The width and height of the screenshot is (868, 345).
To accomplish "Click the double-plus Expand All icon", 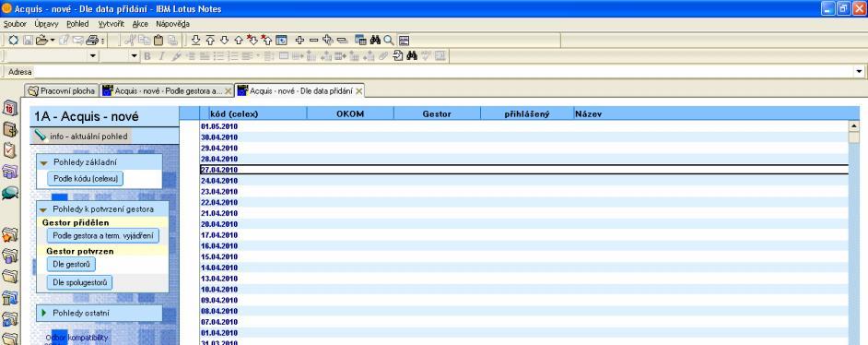I will [x=328, y=41].
